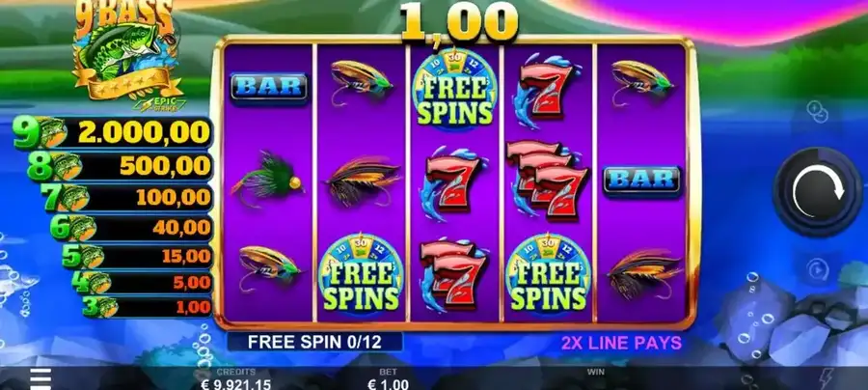The image size is (868, 390).
Task: Select the Free Spins symbol at top of reel three
Action: 454,90
